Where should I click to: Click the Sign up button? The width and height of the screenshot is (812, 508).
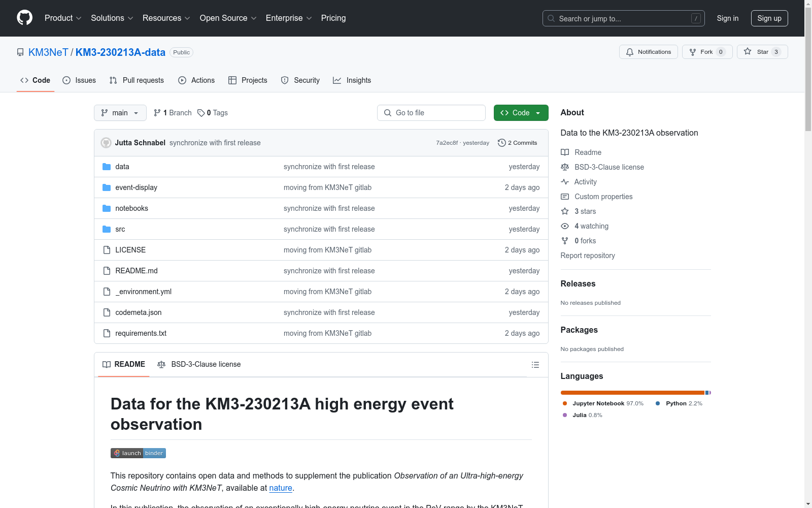point(769,18)
